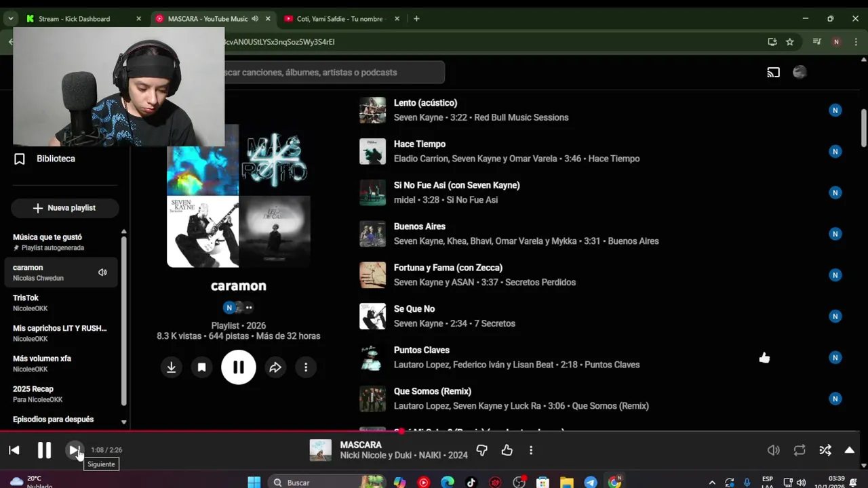Pause caramon playlist with big white button

tap(239, 367)
